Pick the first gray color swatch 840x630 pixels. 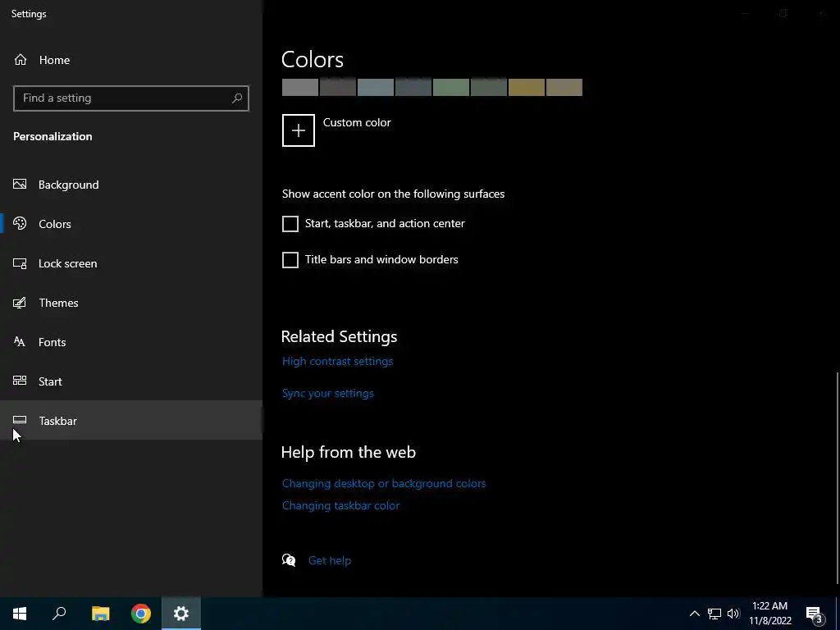300,87
